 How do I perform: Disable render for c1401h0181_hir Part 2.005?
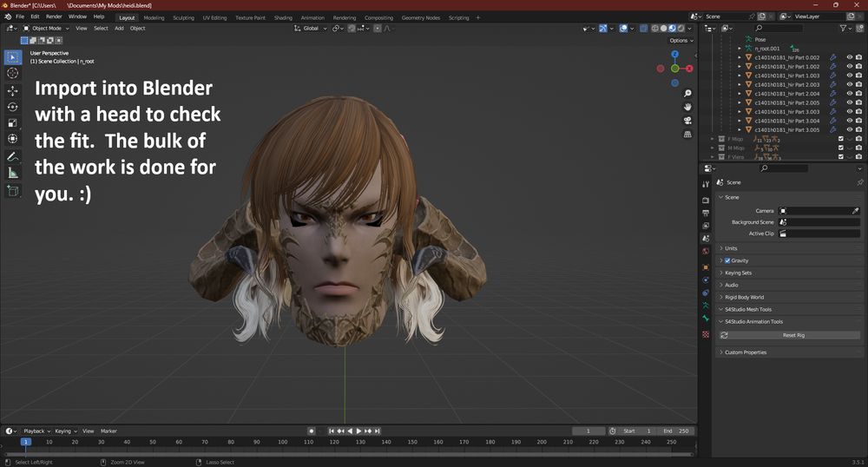click(x=858, y=103)
